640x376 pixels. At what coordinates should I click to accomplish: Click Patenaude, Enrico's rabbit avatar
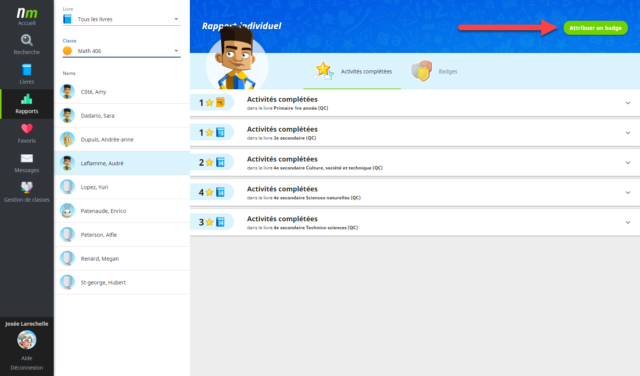pos(67,211)
